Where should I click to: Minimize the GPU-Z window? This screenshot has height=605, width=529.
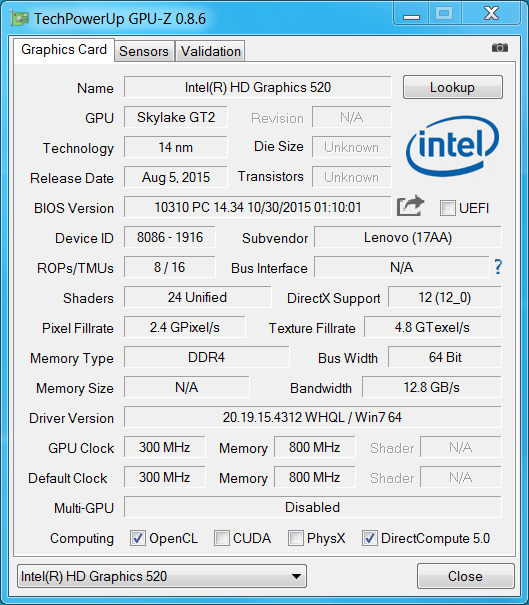pos(411,15)
